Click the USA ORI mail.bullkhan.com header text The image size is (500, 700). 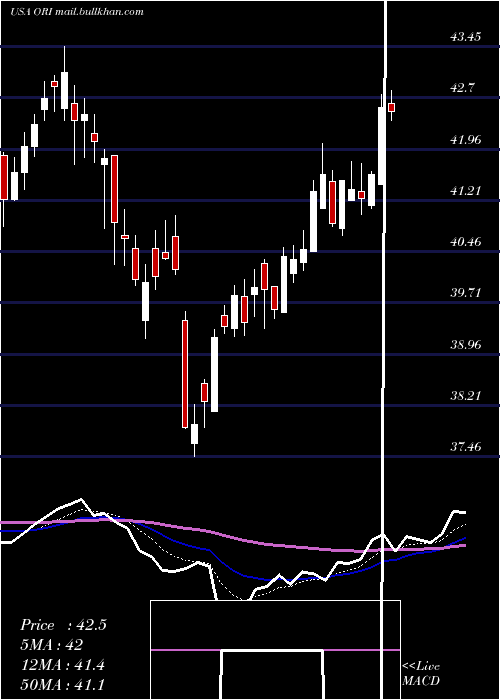77,12
